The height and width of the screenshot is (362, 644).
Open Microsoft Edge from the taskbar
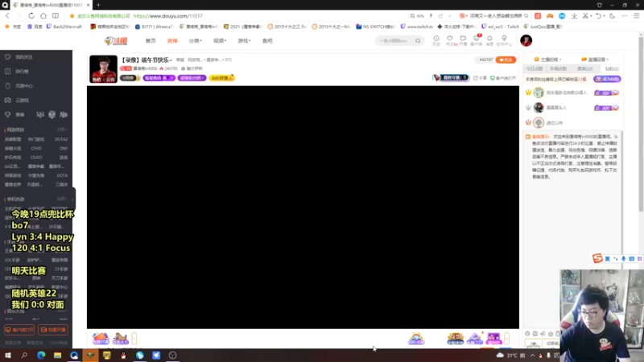[x=41, y=355]
